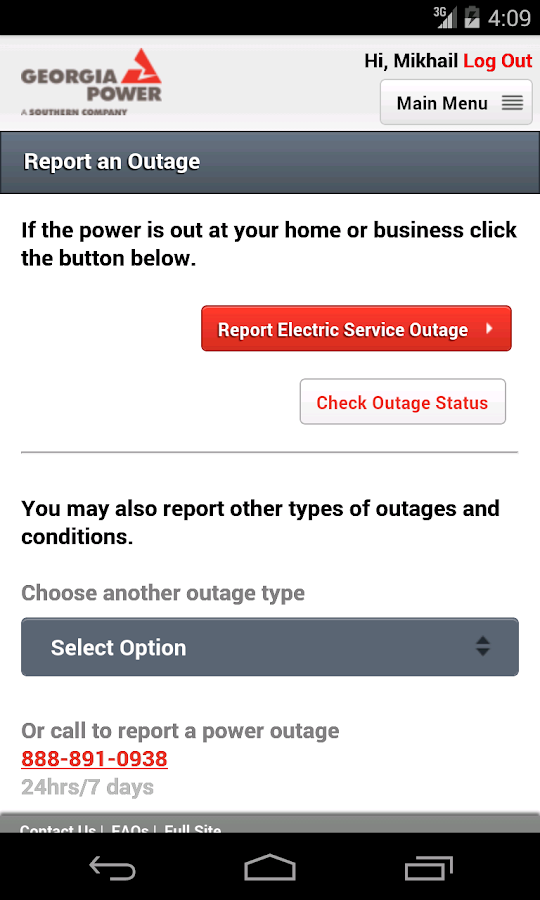Viewport: 540px width, 900px height.
Task: Switch to Full Site via footer link
Action: [x=193, y=829]
